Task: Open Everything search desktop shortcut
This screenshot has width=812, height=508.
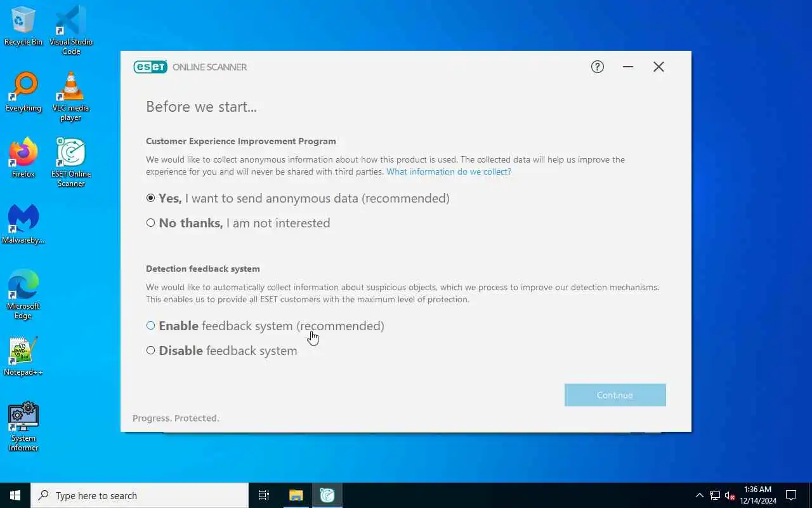Action: coord(23,93)
